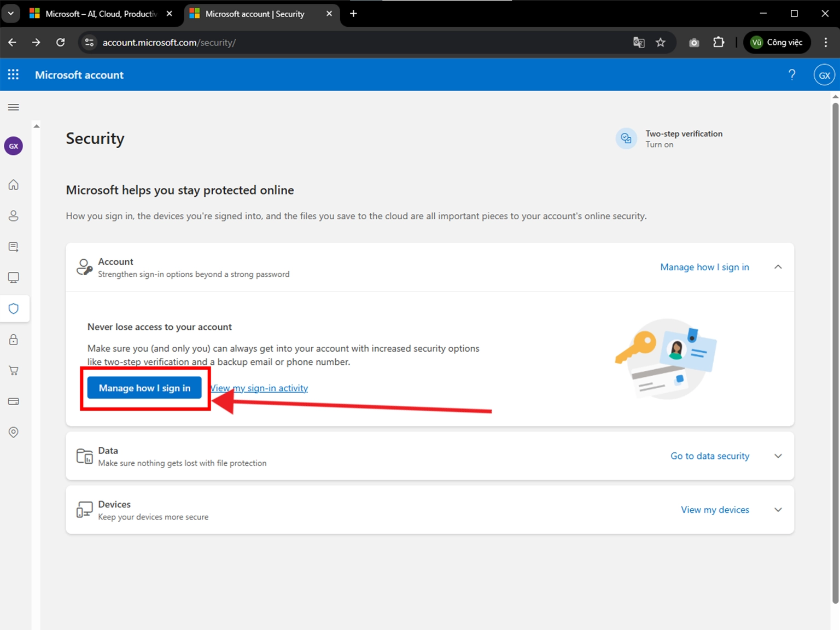Open the Devices monitor icon in sidebar
The image size is (840, 630).
(13, 277)
